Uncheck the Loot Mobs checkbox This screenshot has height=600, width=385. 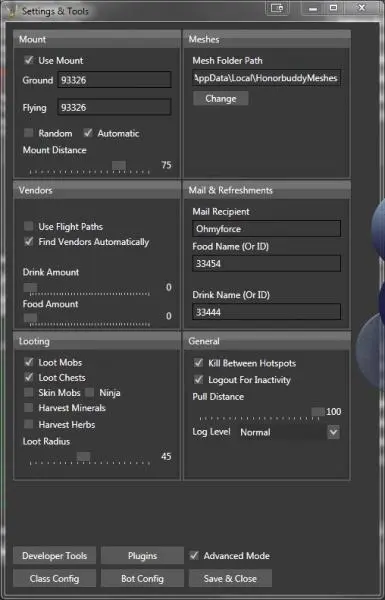click(29, 362)
